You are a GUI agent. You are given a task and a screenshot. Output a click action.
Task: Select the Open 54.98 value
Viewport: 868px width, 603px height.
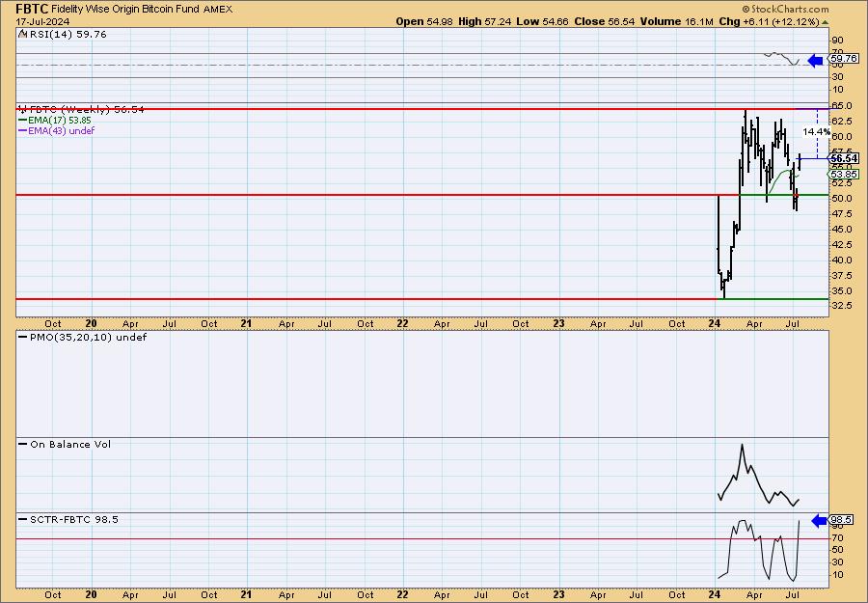click(424, 21)
